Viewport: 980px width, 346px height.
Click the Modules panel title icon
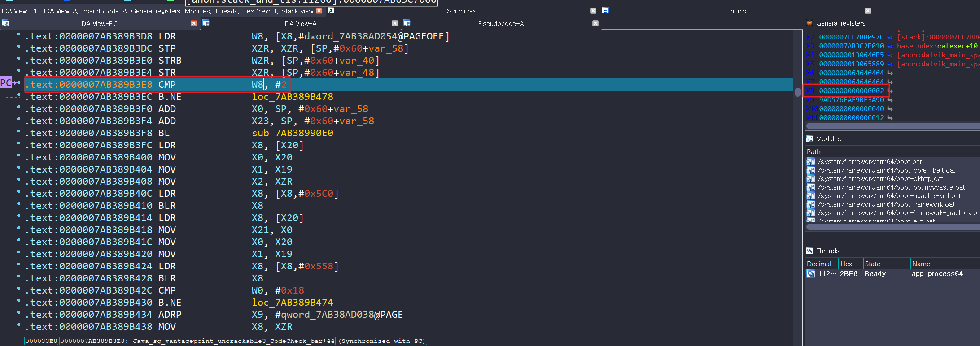point(809,138)
